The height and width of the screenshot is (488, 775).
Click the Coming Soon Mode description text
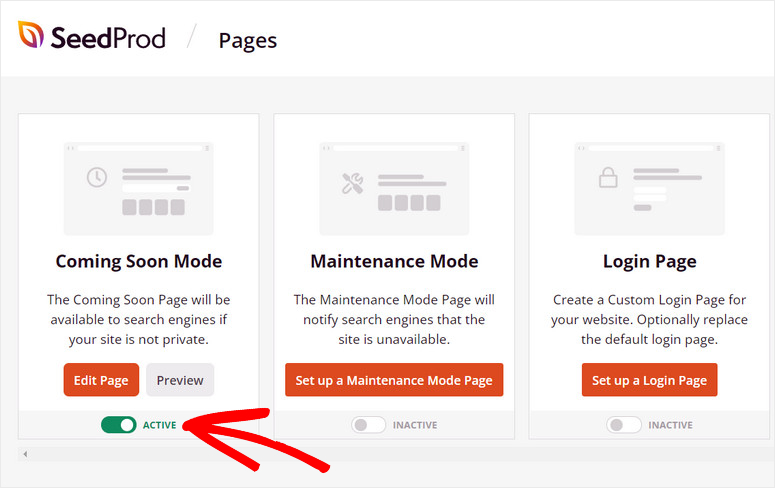[x=138, y=319]
